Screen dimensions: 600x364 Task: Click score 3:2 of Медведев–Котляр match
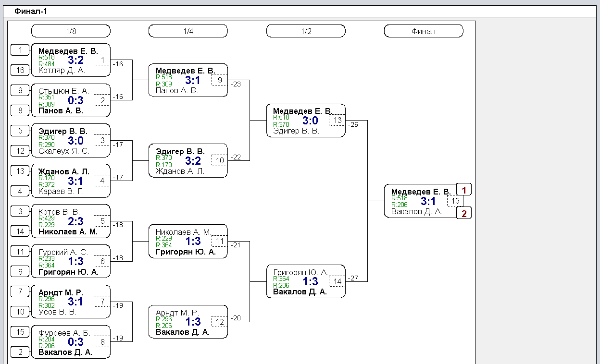pos(75,60)
